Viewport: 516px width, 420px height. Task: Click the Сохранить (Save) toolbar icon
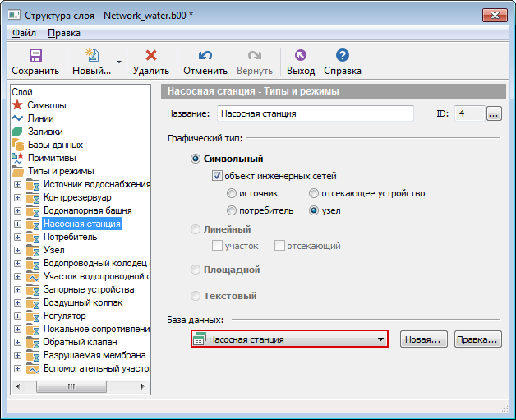coord(35,56)
